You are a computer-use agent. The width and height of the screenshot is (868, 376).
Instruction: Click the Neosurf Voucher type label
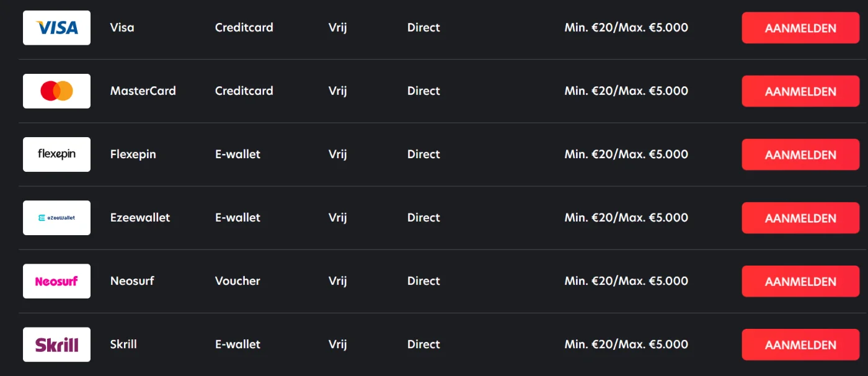(x=237, y=280)
